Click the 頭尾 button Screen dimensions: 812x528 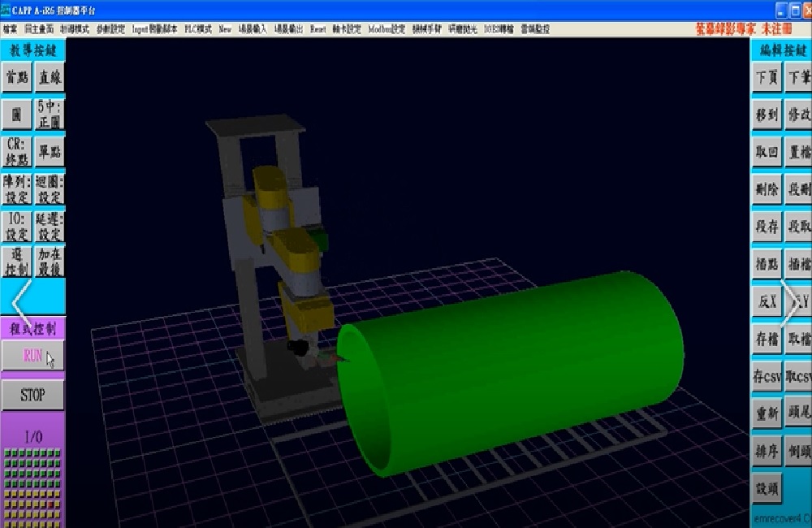(x=798, y=413)
